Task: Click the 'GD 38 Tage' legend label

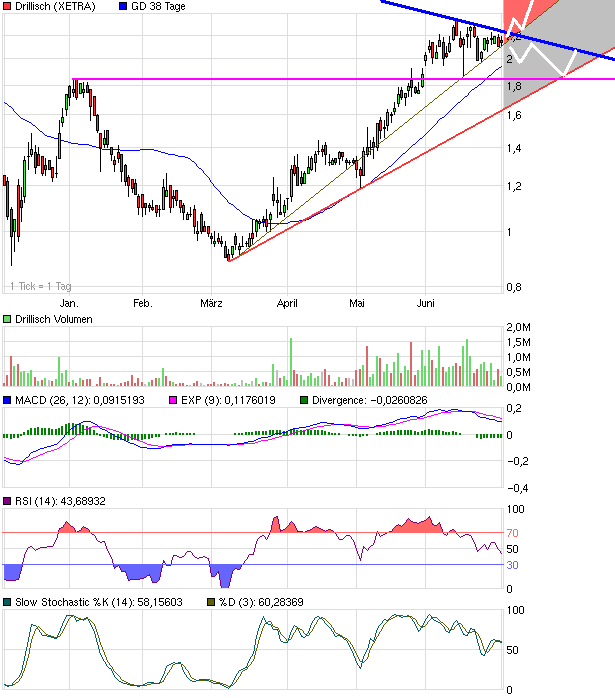Action: (x=158, y=6)
